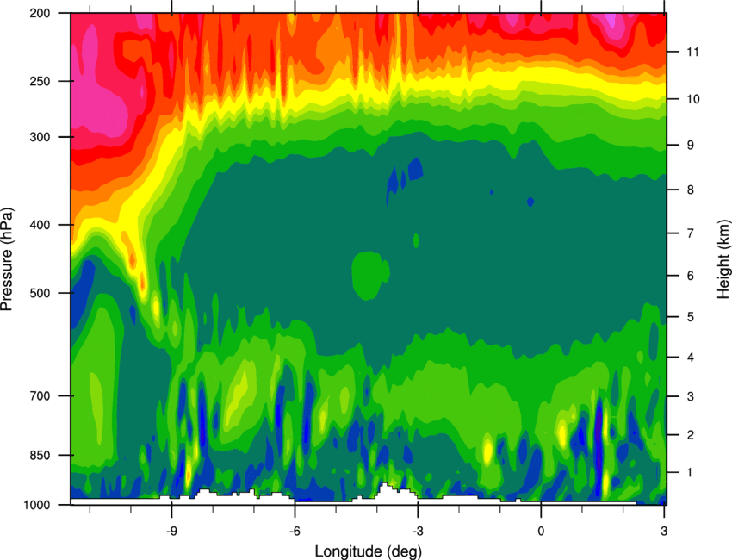Click the 3 longitude tick label
Image resolution: width=732 pixels, height=560 pixels.
664,531
